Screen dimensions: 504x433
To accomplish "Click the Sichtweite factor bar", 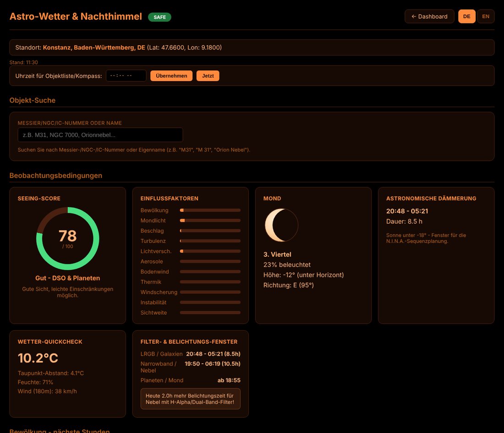I will click(x=210, y=312).
